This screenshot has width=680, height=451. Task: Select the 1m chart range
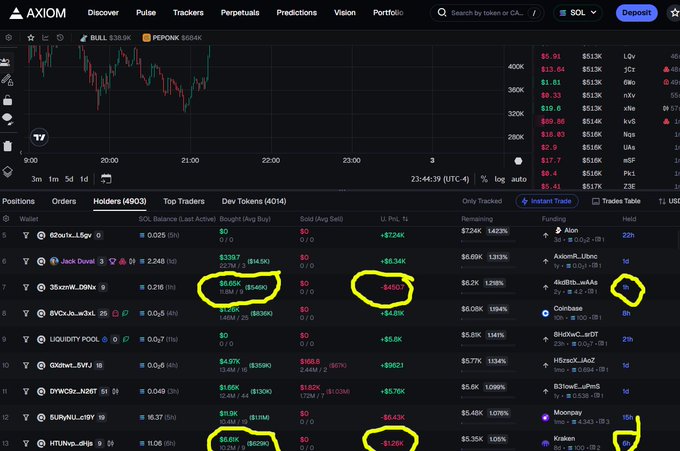(53, 179)
